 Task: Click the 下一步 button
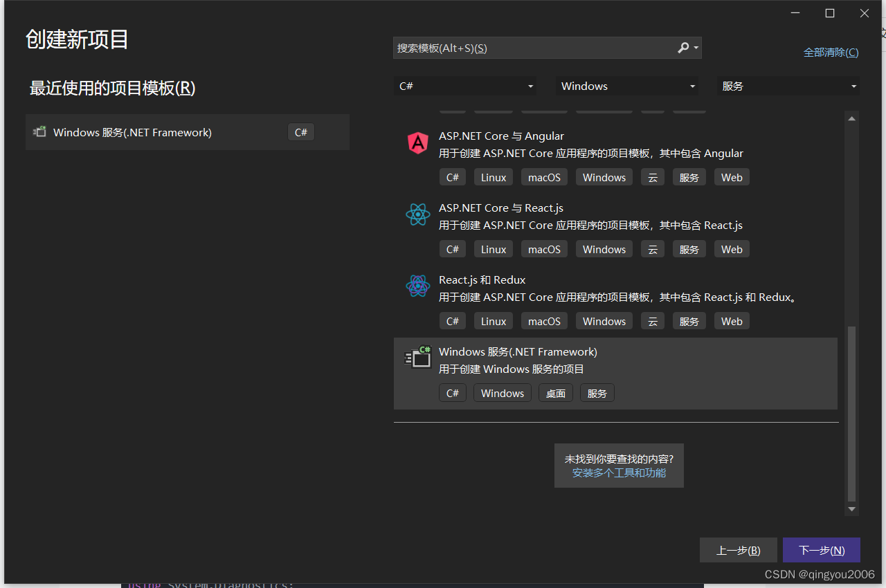[822, 551]
